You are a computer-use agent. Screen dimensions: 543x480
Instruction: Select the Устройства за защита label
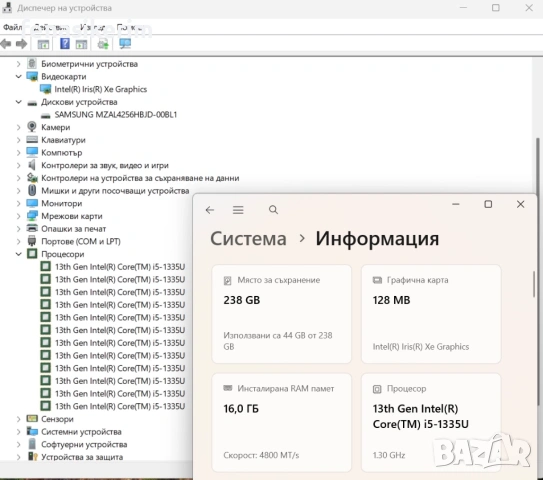pos(82,457)
